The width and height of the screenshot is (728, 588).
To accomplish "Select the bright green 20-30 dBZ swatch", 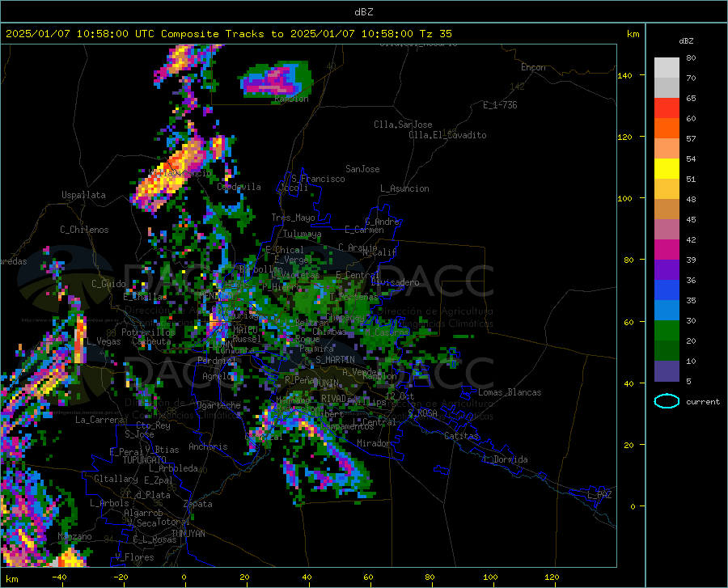I will pyautogui.click(x=667, y=331).
